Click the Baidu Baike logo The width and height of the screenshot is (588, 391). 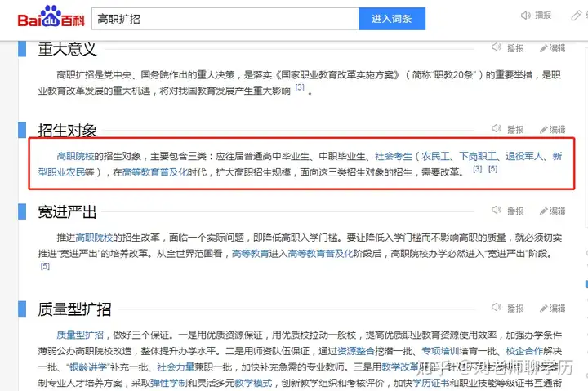[51, 17]
